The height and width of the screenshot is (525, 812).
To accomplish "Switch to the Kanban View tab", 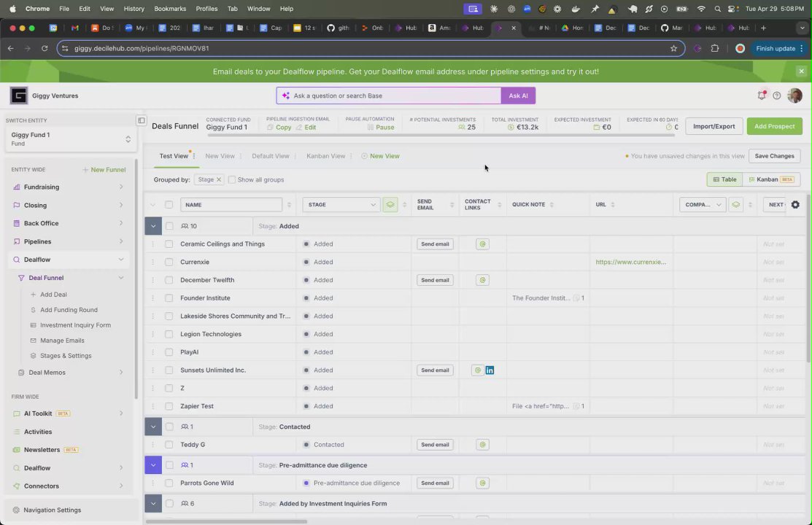I will pyautogui.click(x=325, y=156).
